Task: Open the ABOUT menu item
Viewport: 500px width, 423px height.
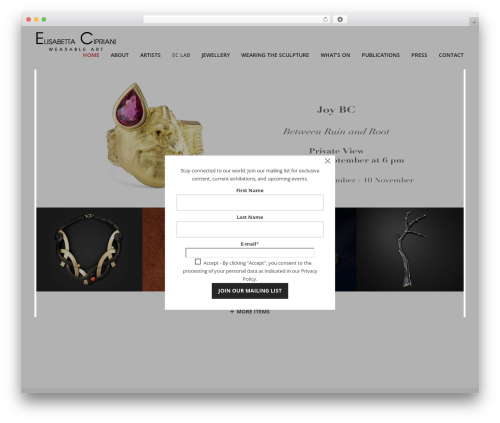Action: 120,55
